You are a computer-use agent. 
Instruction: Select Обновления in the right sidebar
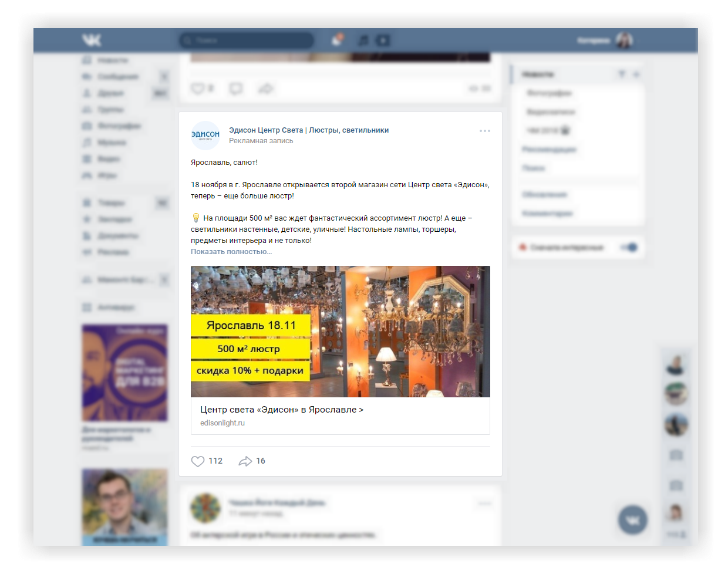tap(544, 195)
